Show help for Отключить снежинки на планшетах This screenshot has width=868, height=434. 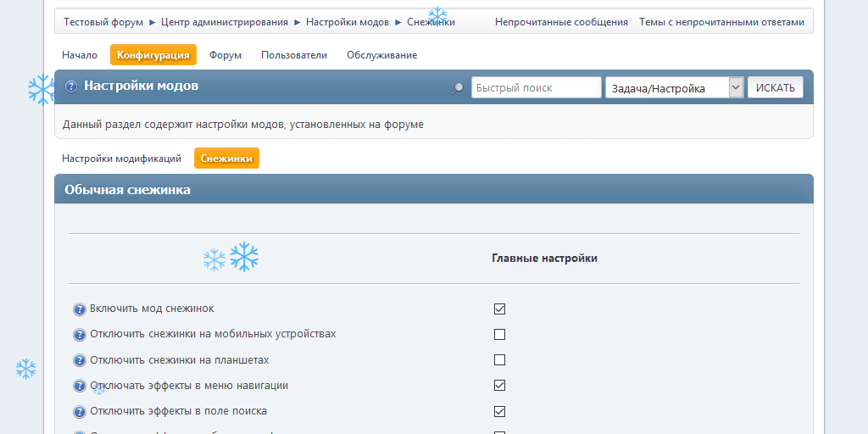tap(80, 360)
